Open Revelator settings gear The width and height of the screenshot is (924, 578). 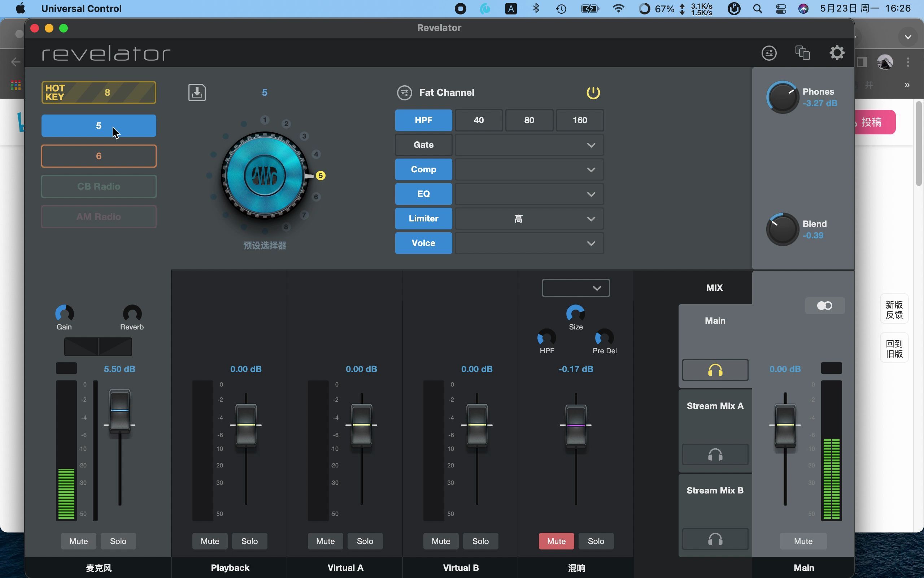point(837,53)
